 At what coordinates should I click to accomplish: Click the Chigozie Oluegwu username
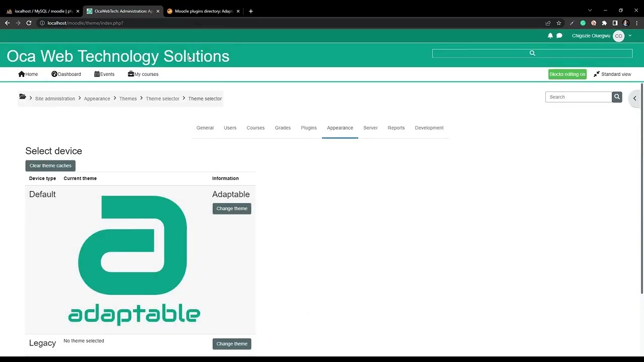591,36
